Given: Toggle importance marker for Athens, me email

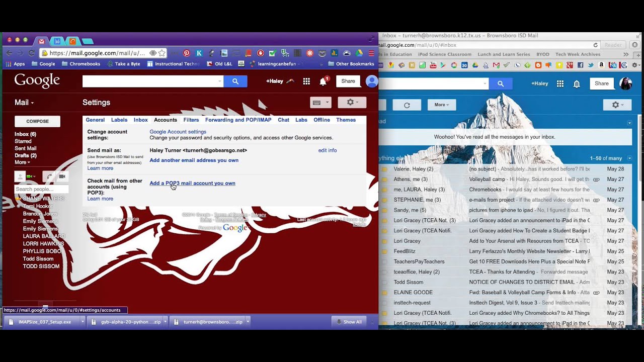Looking at the screenshot, I should (x=384, y=179).
